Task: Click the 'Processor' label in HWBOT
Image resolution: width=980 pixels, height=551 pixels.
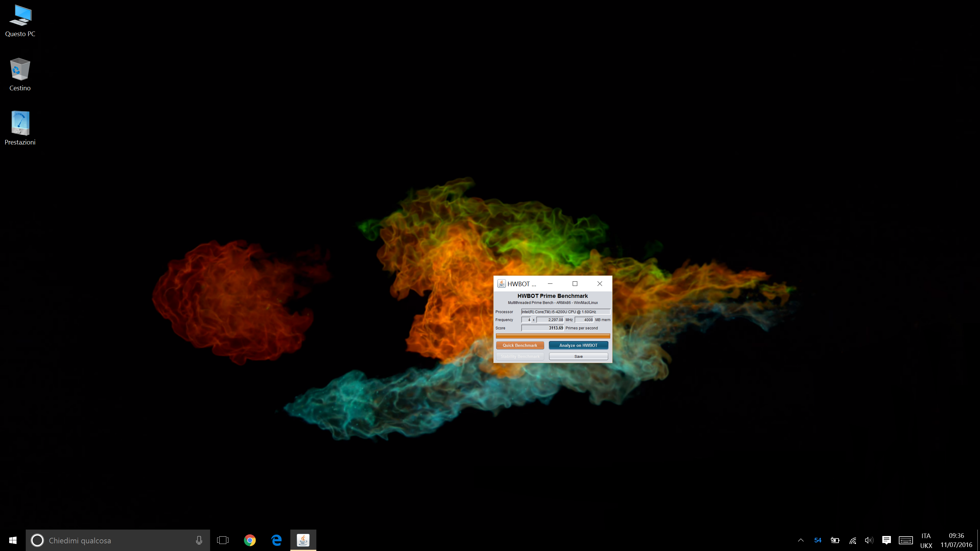Action: tap(504, 312)
